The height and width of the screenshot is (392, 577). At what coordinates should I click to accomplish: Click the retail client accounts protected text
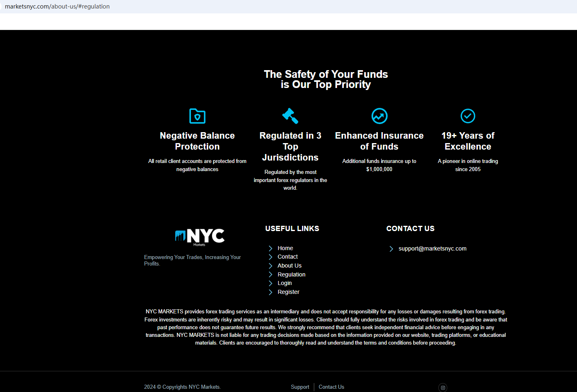(x=197, y=165)
